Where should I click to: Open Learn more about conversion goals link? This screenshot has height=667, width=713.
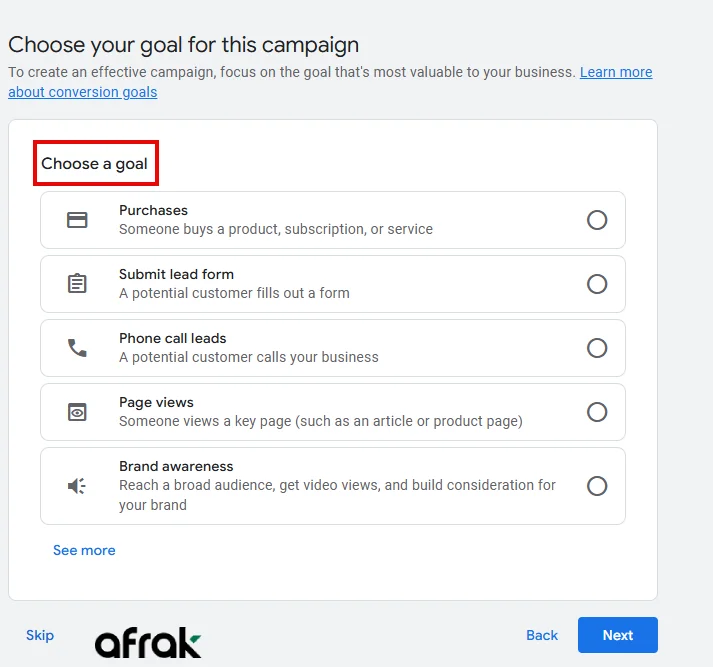(x=615, y=73)
